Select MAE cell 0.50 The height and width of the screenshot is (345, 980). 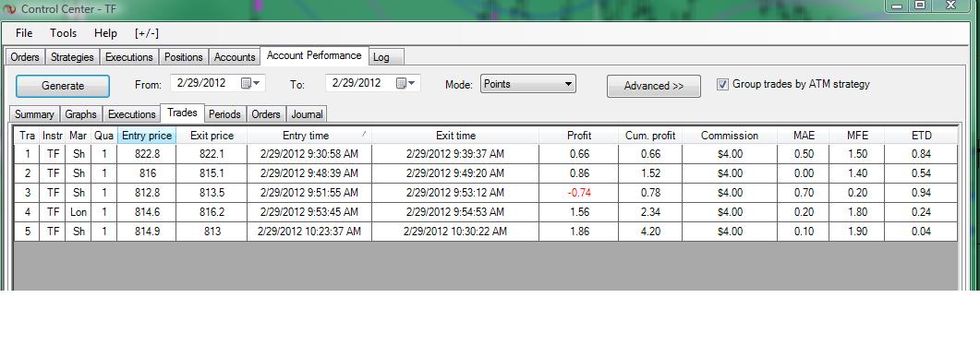[x=804, y=154]
